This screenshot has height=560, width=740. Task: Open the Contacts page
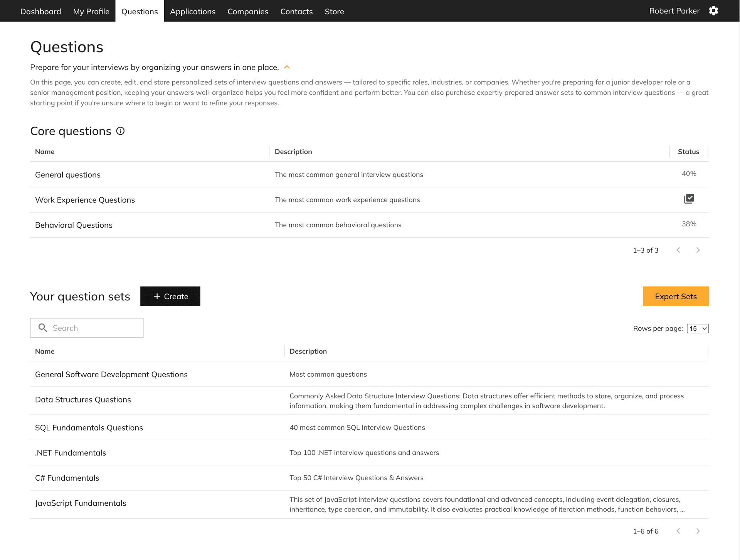(x=296, y=11)
